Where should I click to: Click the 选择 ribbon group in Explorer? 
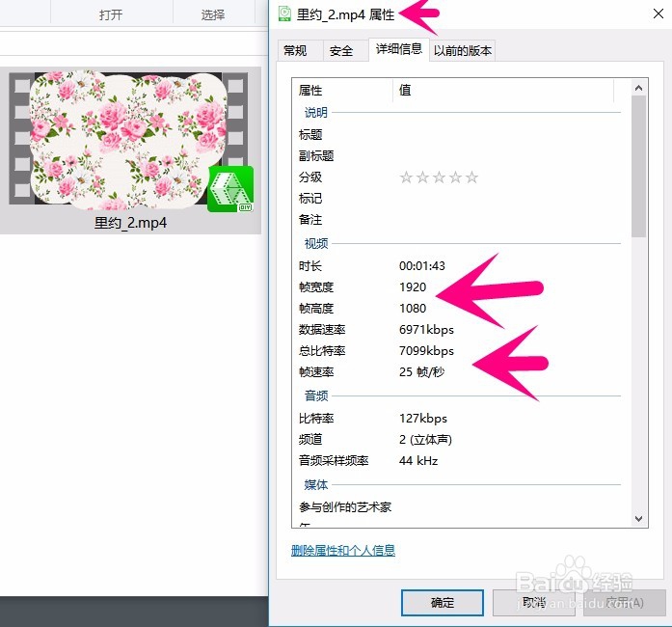coord(213,15)
